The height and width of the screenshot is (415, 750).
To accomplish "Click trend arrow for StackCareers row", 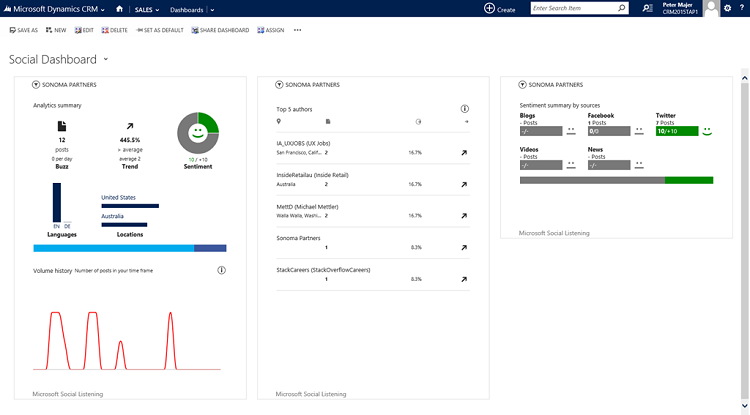I will click(464, 279).
